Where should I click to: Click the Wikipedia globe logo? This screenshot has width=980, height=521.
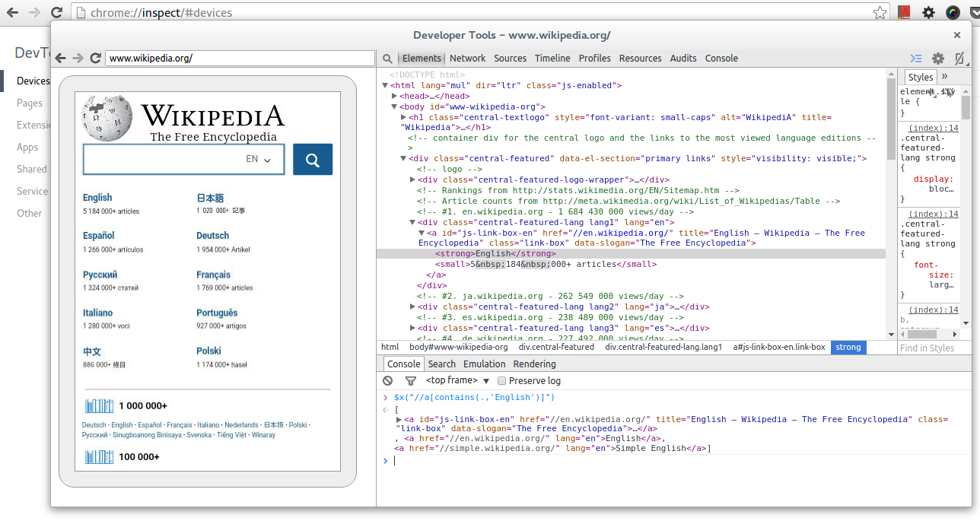pos(107,118)
